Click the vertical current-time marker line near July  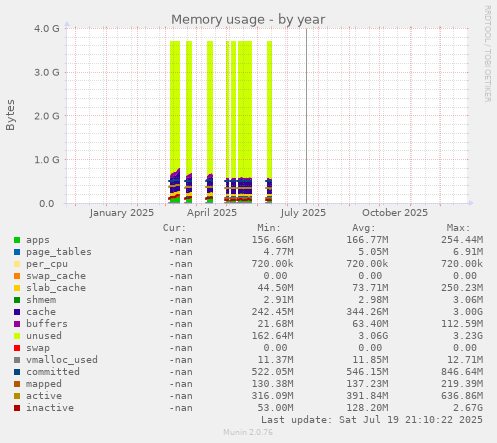(307, 116)
